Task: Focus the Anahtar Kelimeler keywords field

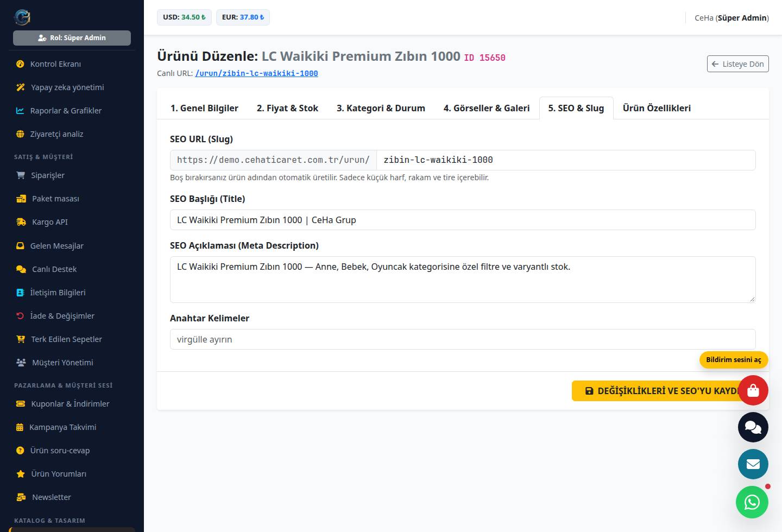Action: click(x=463, y=339)
